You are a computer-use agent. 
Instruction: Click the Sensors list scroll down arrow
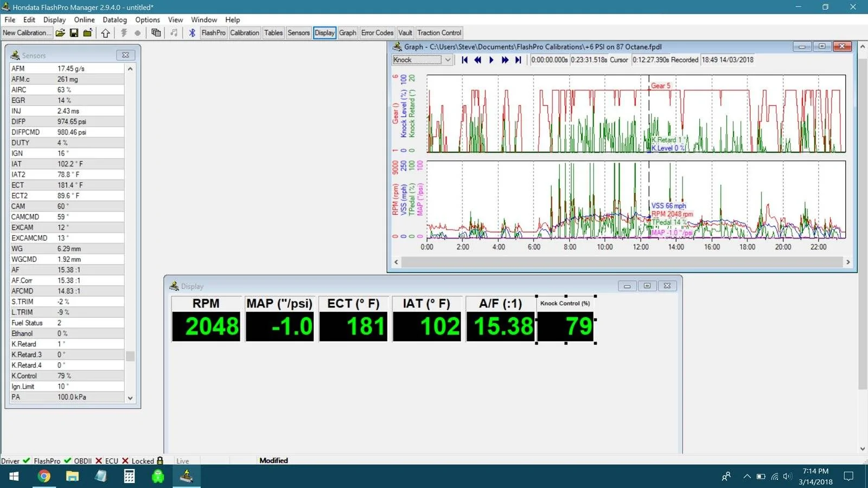coord(130,398)
